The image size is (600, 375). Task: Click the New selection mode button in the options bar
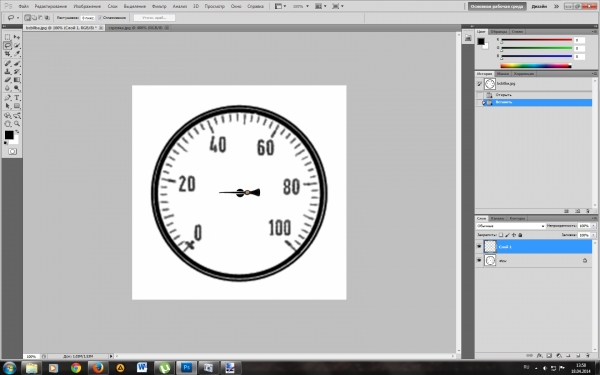[28, 18]
